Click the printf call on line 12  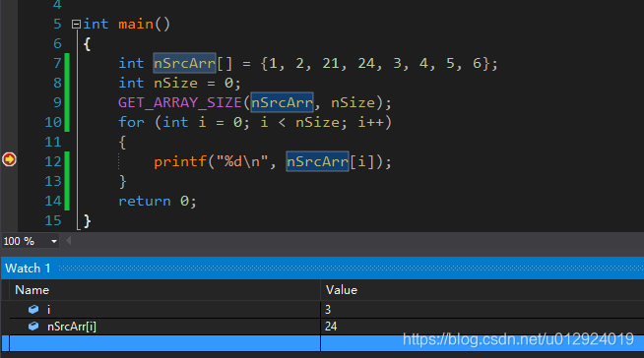[x=180, y=161]
